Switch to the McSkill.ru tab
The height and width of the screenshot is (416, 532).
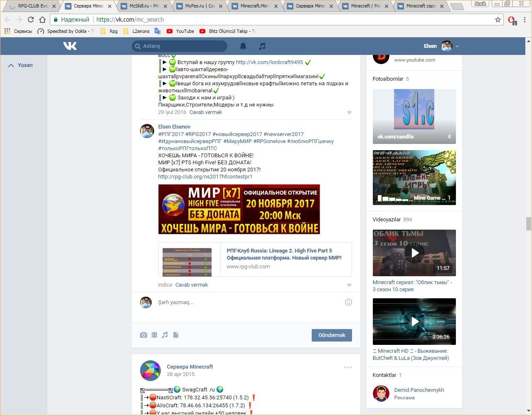click(x=144, y=6)
